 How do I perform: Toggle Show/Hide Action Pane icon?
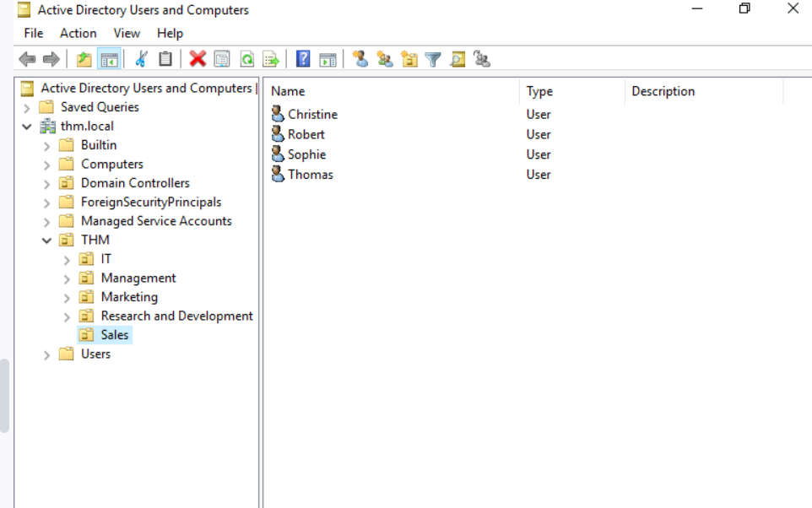328,59
